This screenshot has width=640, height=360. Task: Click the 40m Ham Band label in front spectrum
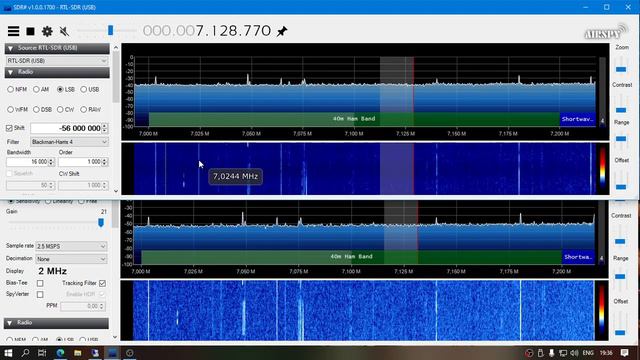tap(354, 119)
